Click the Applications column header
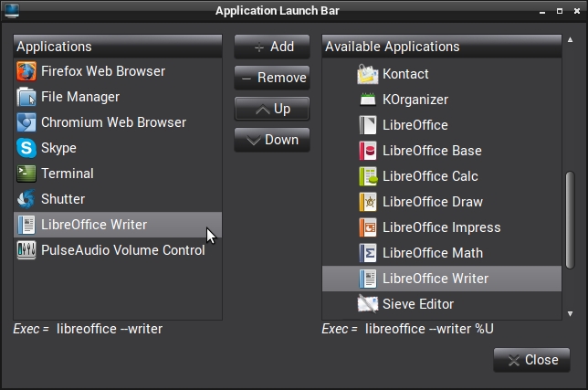The image size is (588, 390). 118,47
